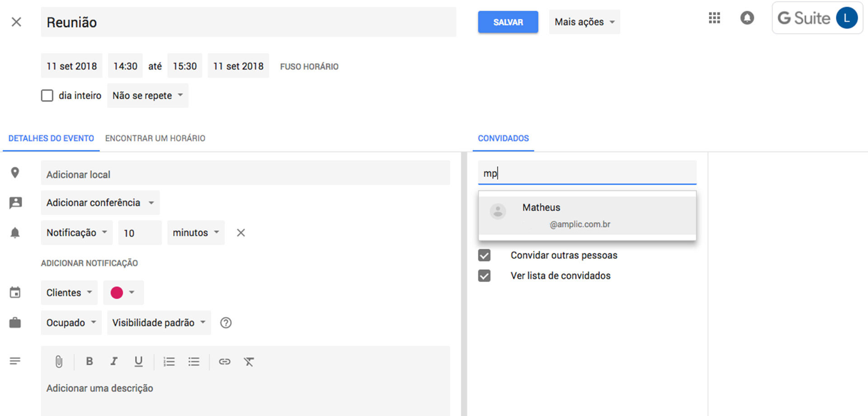Image resolution: width=868 pixels, height=416 pixels.
Task: Click the Underline formatting icon
Action: click(138, 361)
